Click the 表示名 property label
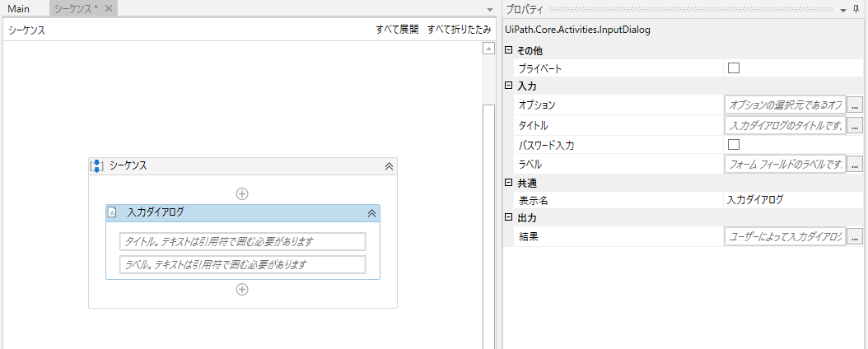The image size is (868, 349). tap(533, 200)
